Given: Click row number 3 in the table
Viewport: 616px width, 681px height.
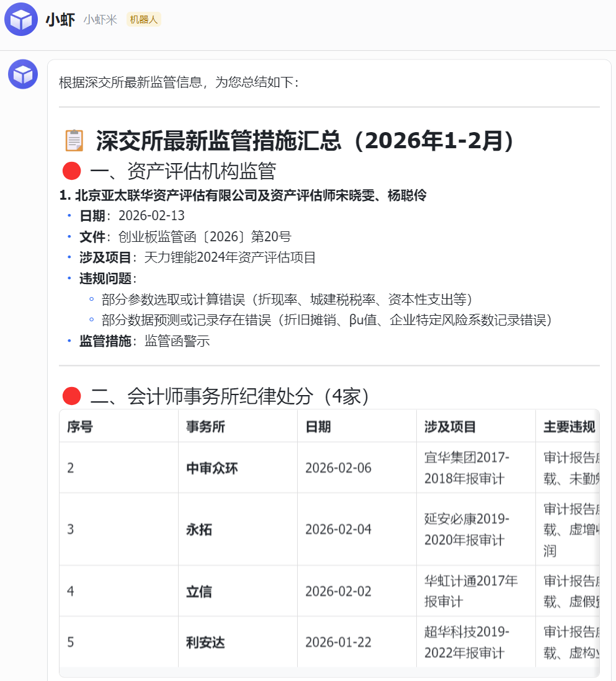Looking at the screenshot, I should point(118,529).
